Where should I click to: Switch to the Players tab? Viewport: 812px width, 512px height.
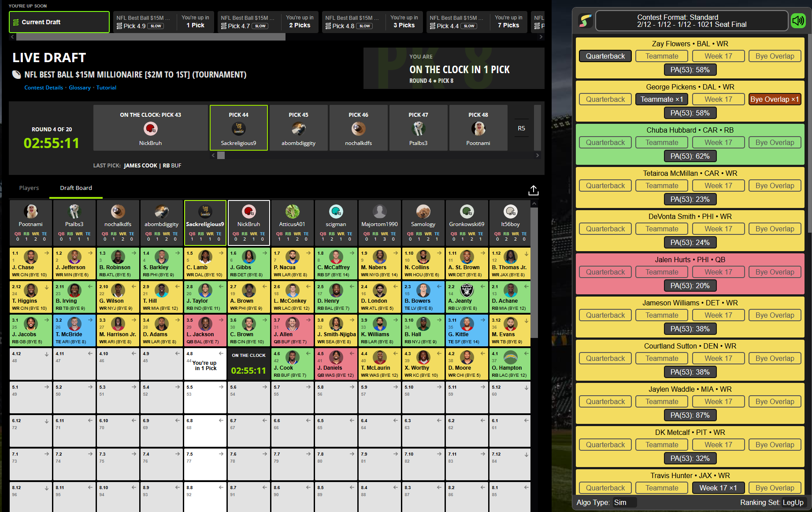(29, 188)
